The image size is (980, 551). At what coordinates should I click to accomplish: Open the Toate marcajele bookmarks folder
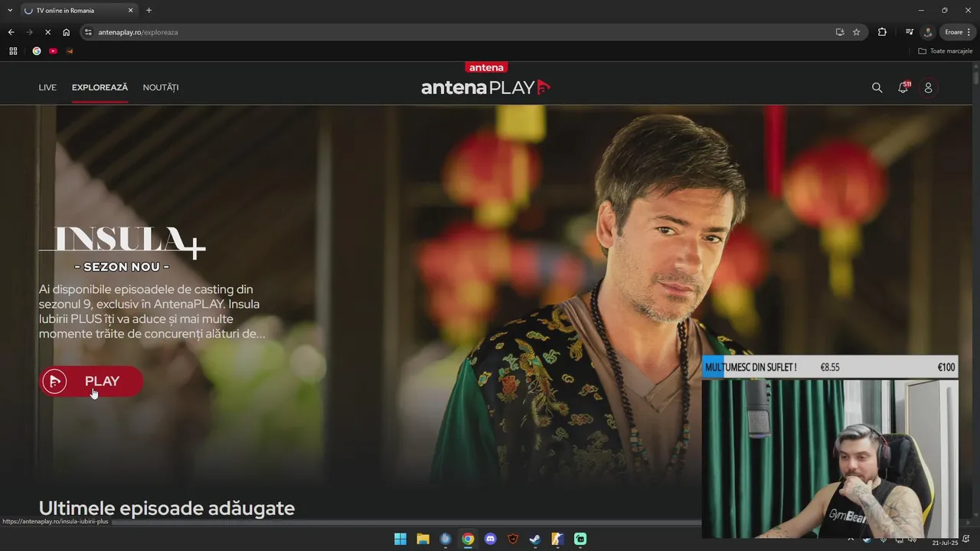pyautogui.click(x=946, y=51)
